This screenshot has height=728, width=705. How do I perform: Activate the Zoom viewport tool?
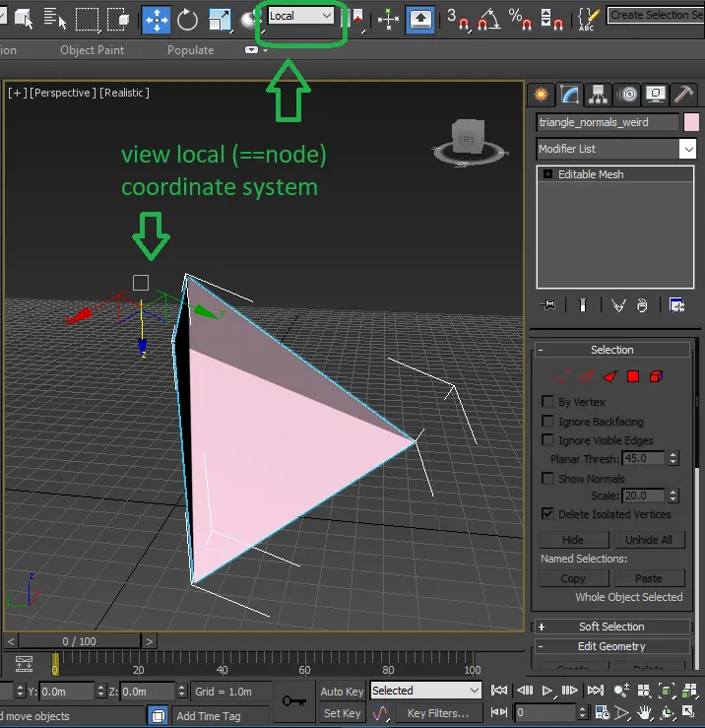click(x=621, y=691)
